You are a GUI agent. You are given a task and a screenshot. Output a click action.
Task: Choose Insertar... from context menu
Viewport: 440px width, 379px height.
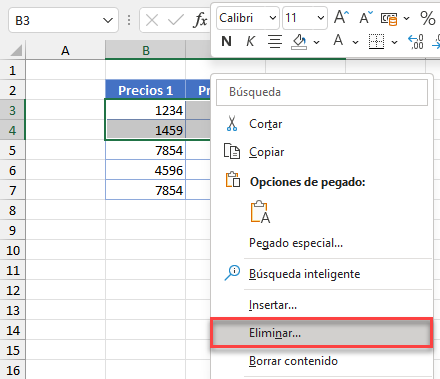[322, 305]
